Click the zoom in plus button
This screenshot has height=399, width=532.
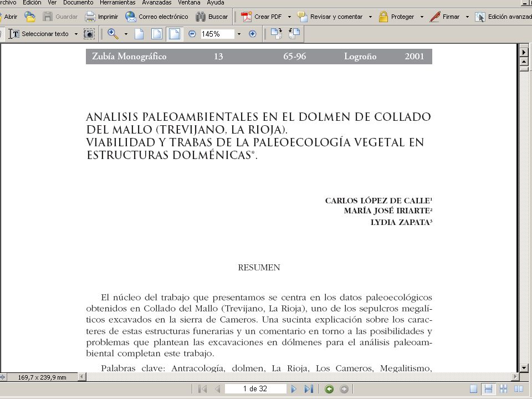(253, 34)
